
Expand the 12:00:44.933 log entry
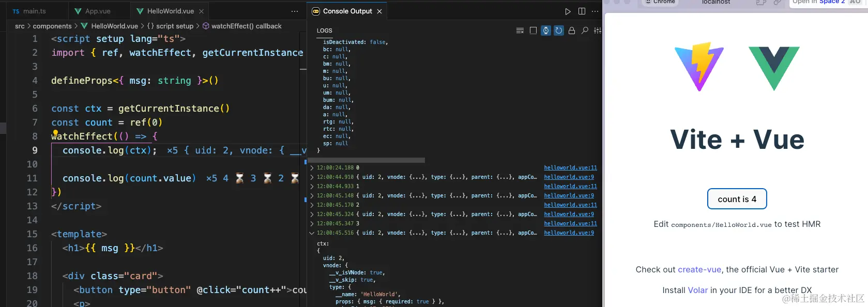312,186
